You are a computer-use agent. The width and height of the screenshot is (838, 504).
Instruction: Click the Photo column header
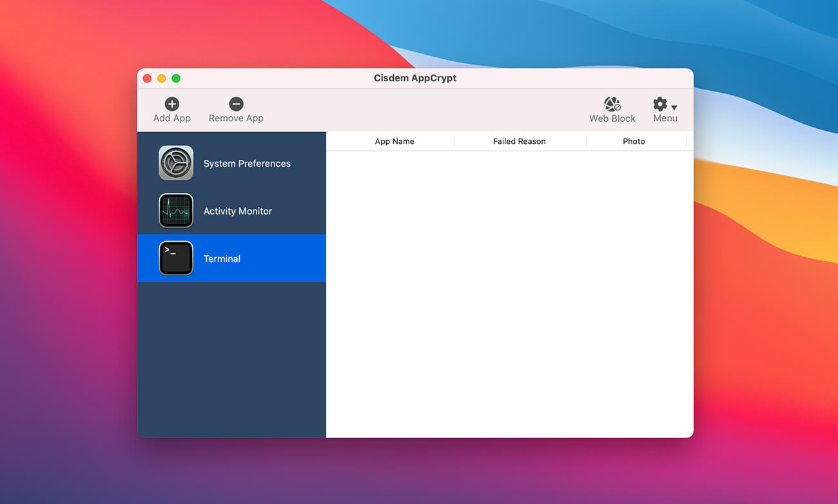coord(634,141)
